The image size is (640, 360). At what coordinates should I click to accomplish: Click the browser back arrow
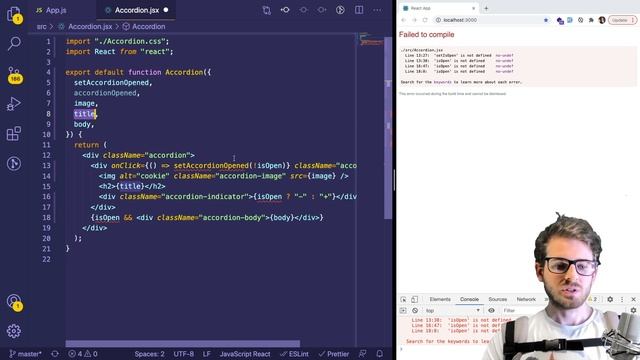coord(403,20)
